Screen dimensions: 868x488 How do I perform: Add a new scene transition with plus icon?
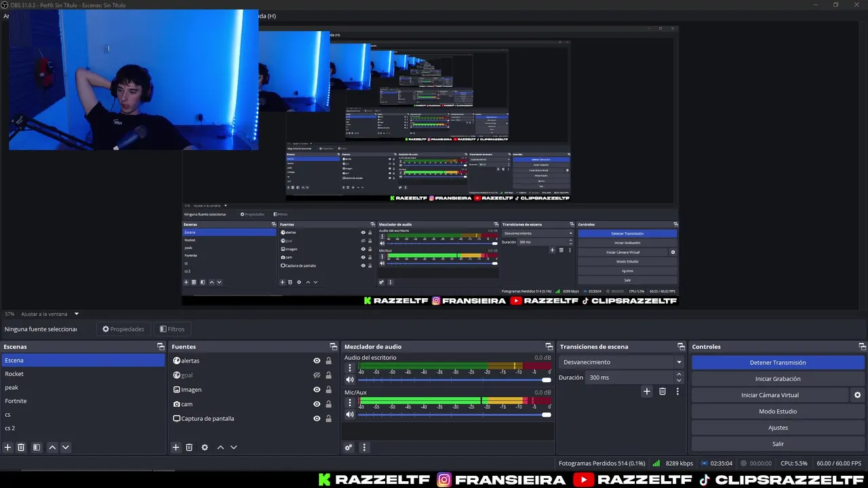click(x=647, y=391)
